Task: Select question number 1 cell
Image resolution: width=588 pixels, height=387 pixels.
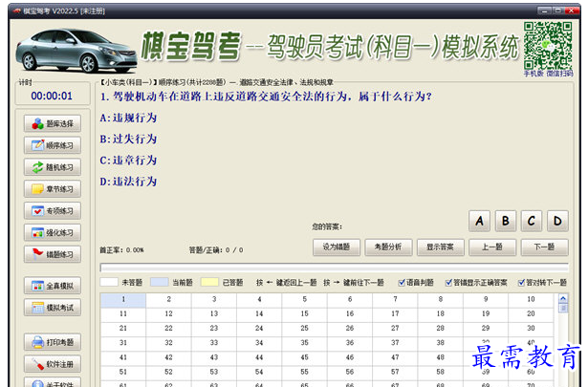Action: coord(123,299)
